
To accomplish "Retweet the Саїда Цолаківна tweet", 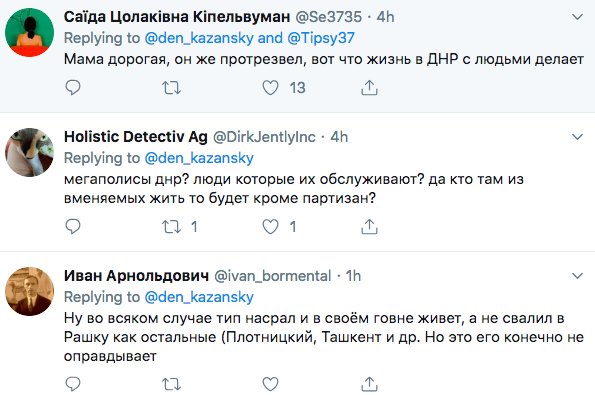I will [x=172, y=88].
